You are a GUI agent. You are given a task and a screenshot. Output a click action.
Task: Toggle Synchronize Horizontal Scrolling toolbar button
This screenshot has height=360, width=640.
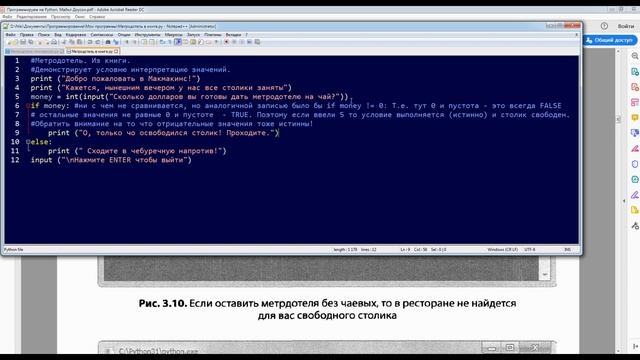152,42
